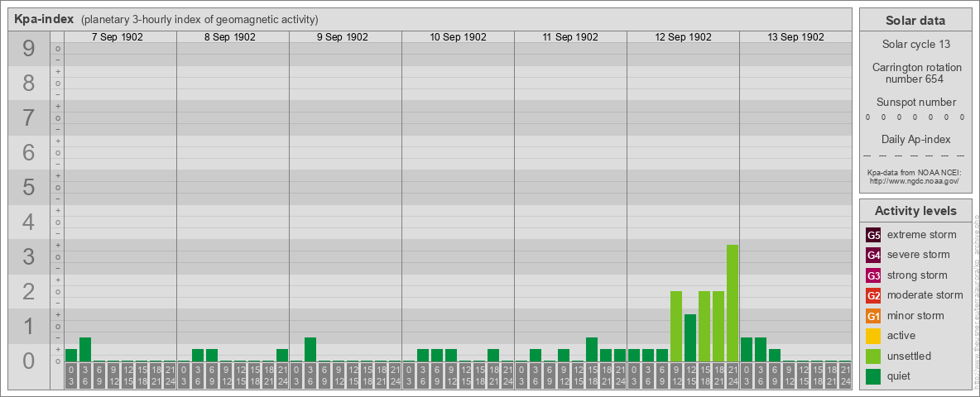
Task: Click the 11 Sep 15-18 quiet bar
Action: (x=591, y=350)
